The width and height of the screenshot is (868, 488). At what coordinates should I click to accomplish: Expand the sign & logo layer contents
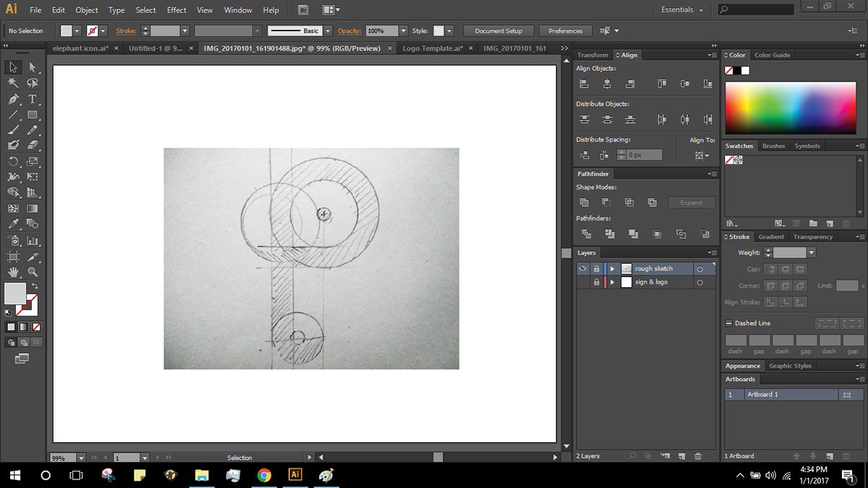click(612, 282)
